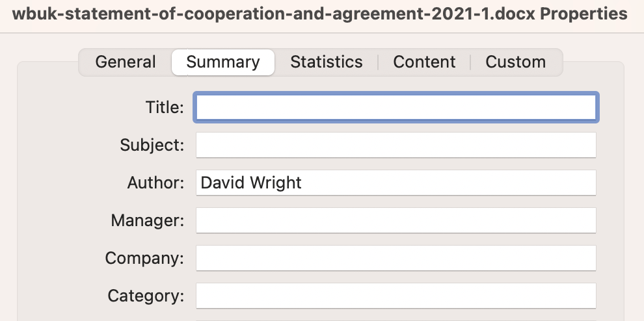Image resolution: width=644 pixels, height=321 pixels.
Task: Click the Author field containing David Wright
Action: coord(396,183)
